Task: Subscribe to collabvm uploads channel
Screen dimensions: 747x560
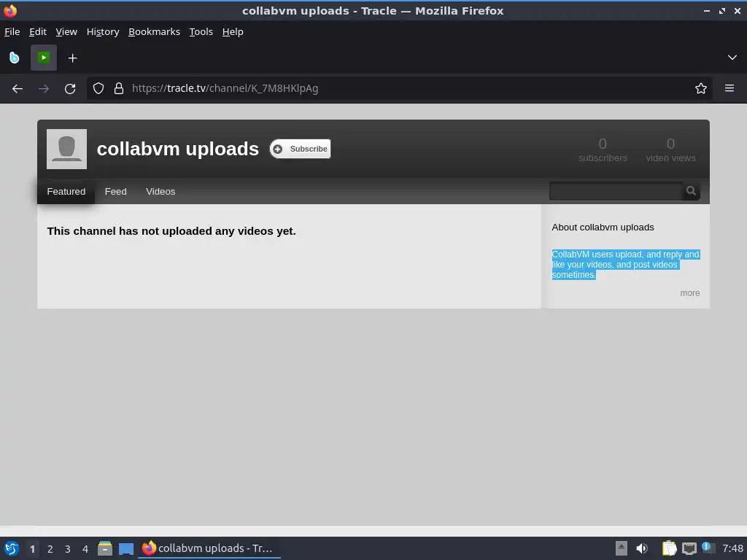Action: click(x=300, y=149)
